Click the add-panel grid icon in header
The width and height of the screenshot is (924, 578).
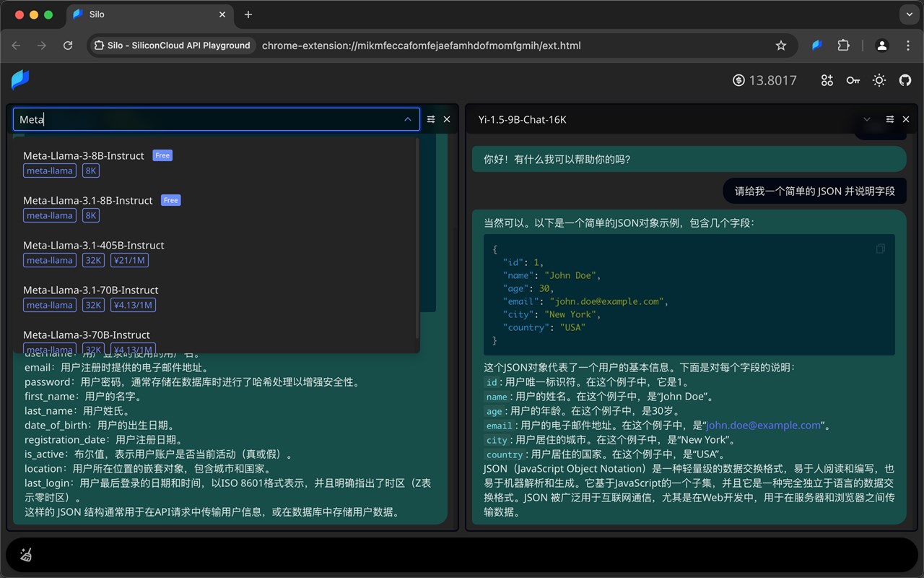[827, 80]
